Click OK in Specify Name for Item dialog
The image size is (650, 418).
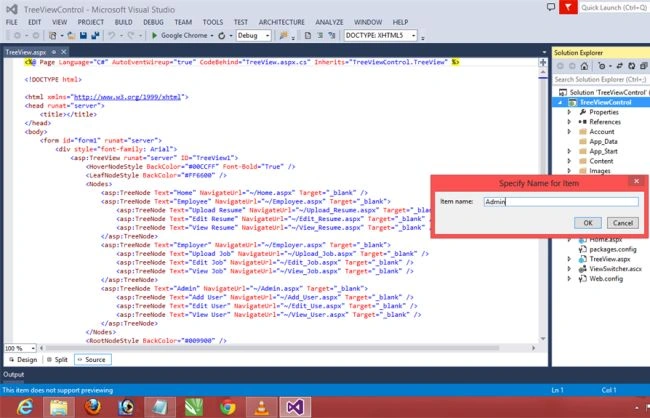(588, 223)
